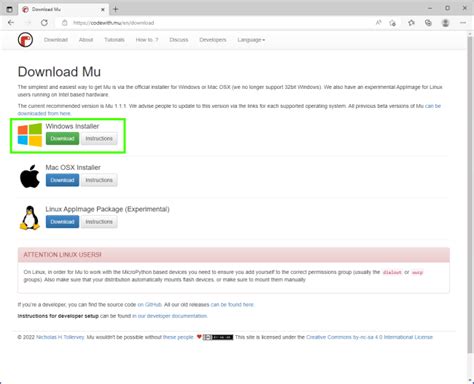
Task: Click the Linux Tux penguin icon
Action: (30, 218)
